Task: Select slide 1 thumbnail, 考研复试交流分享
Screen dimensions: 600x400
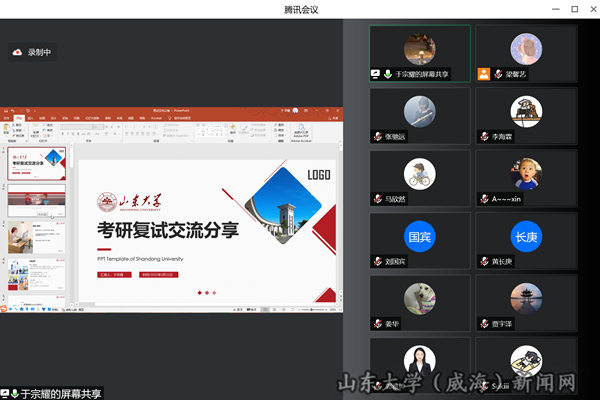Action: click(x=36, y=163)
